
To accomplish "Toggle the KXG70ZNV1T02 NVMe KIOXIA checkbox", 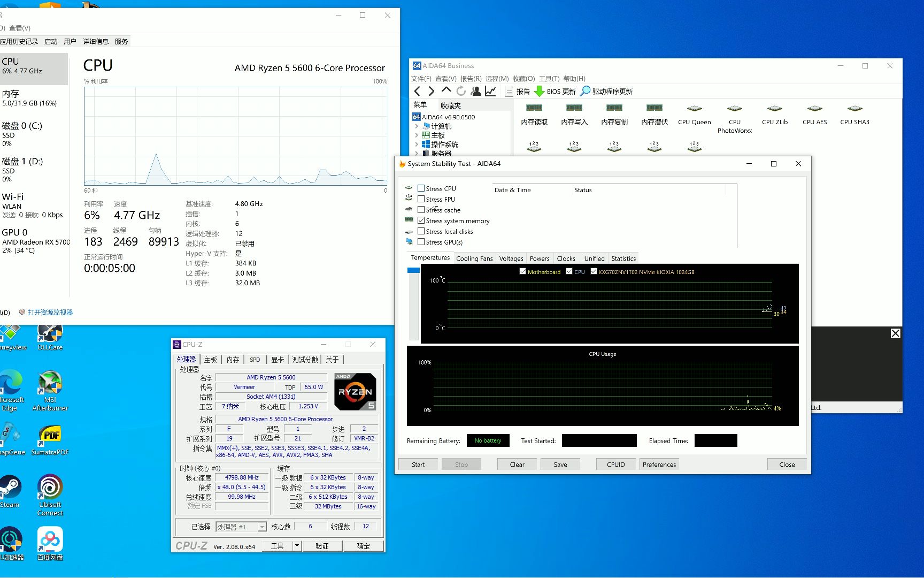I will [594, 271].
